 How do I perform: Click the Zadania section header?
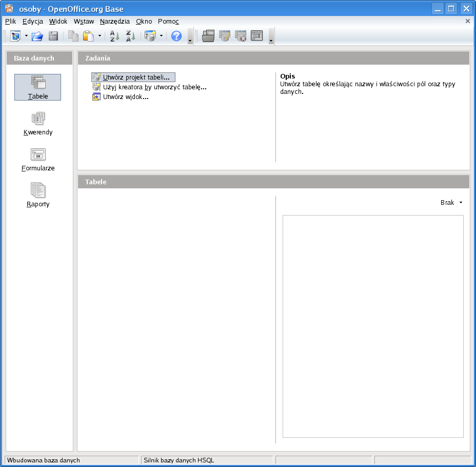coord(273,58)
